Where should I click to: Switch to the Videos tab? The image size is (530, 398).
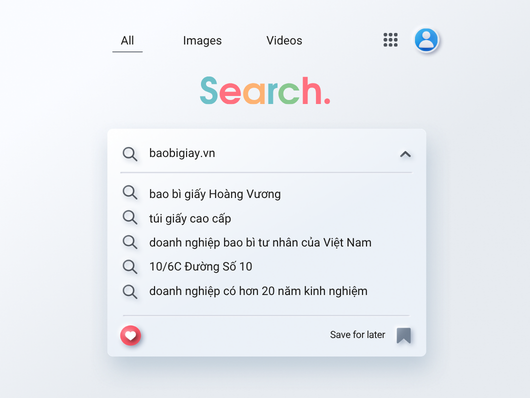(x=284, y=41)
